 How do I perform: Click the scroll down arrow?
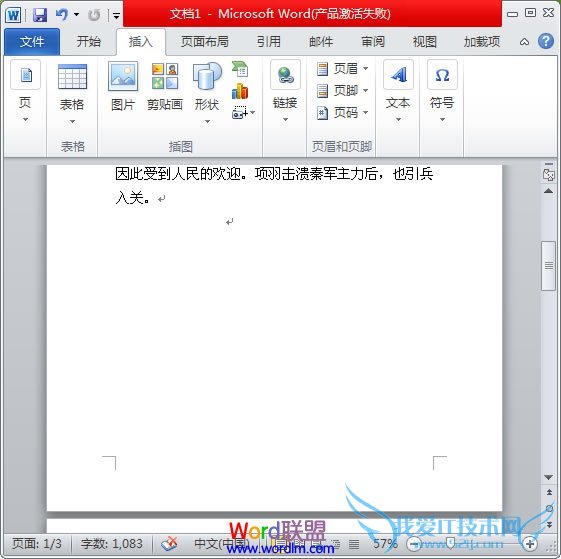click(x=548, y=477)
